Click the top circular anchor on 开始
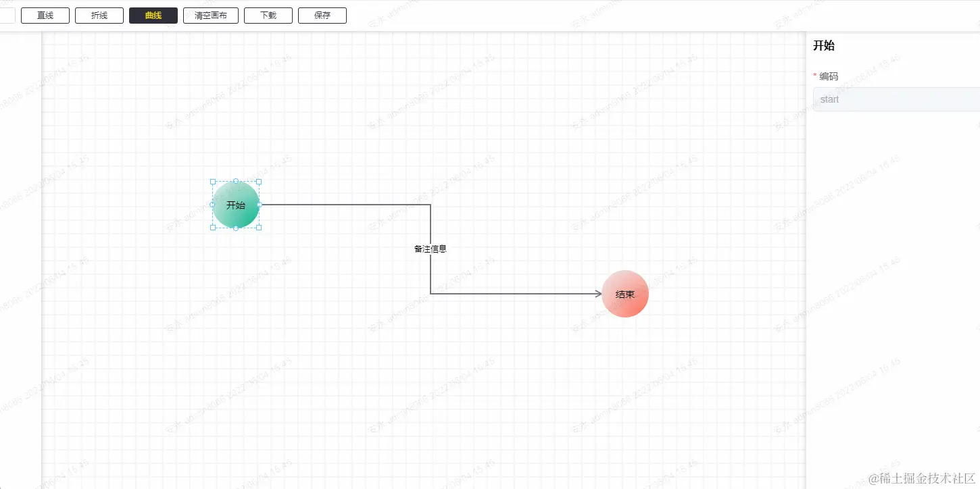Image resolution: width=980 pixels, height=489 pixels. click(236, 181)
